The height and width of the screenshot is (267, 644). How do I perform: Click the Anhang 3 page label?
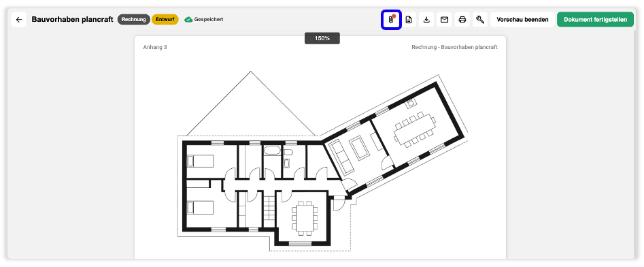click(155, 47)
